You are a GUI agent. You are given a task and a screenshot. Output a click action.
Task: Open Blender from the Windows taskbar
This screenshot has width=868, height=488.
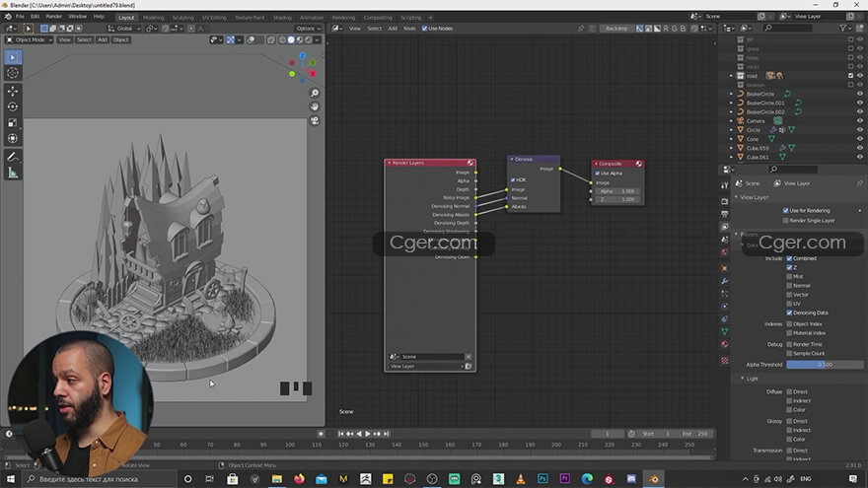pos(653,478)
